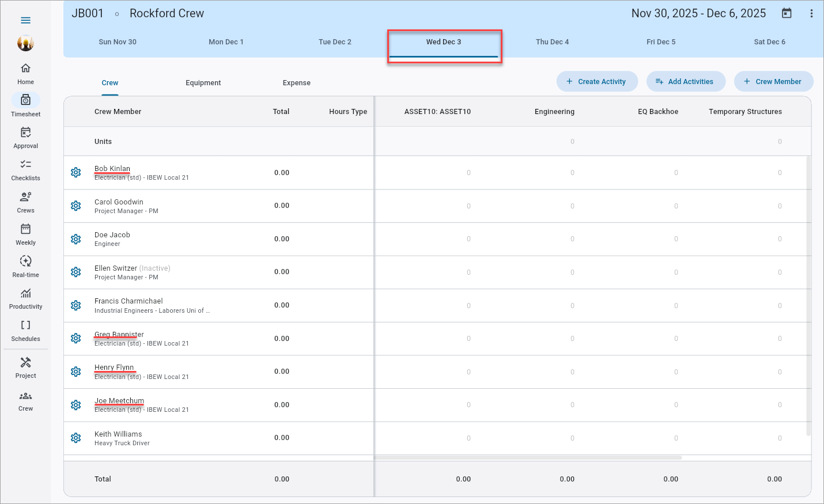Open settings gear for Carol Goodwin
Viewport: 824px width, 504px height.
tap(75, 206)
